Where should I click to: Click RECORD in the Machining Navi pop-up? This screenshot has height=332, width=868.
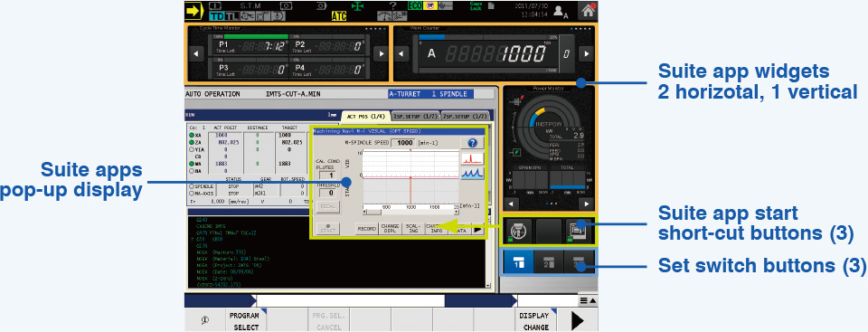[x=366, y=229]
